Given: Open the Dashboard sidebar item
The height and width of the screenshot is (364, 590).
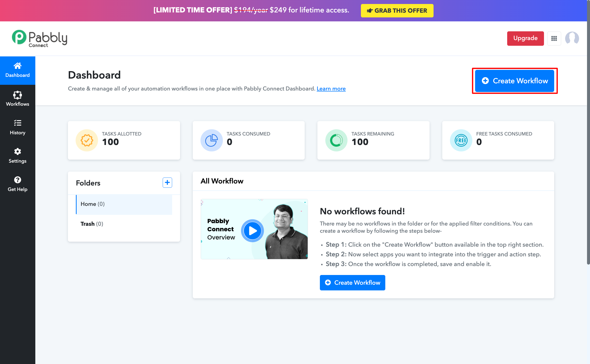Looking at the screenshot, I should pyautogui.click(x=17, y=70).
